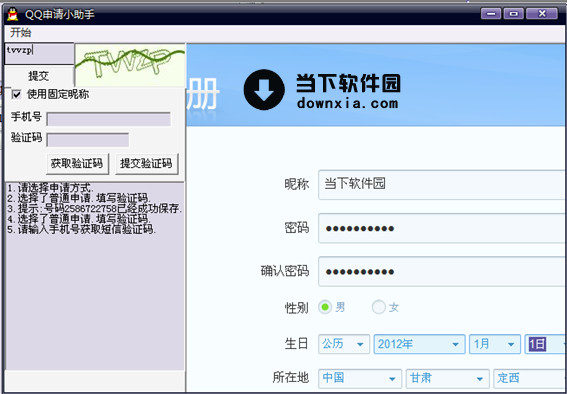
Task: Click the 密码 password field
Action: 442,228
